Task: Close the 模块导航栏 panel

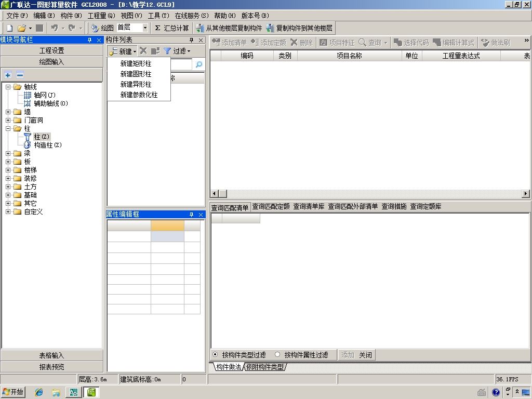Action: point(99,40)
